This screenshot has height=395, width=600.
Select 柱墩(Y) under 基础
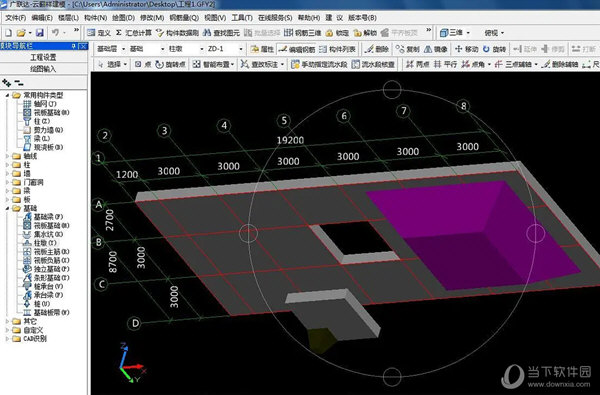40,243
